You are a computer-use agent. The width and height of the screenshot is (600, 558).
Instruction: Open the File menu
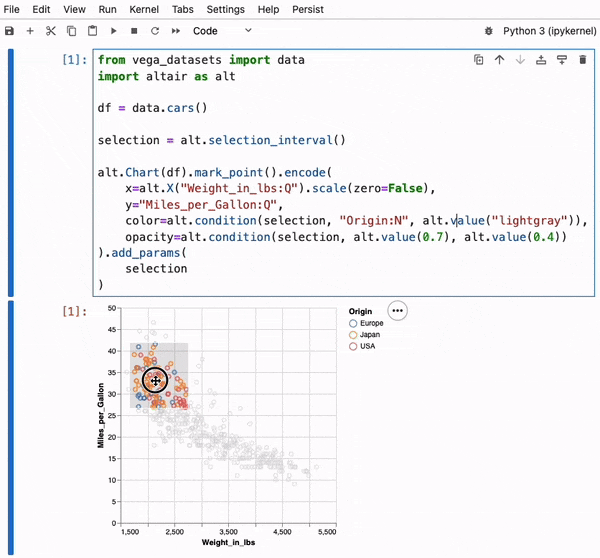click(11, 9)
